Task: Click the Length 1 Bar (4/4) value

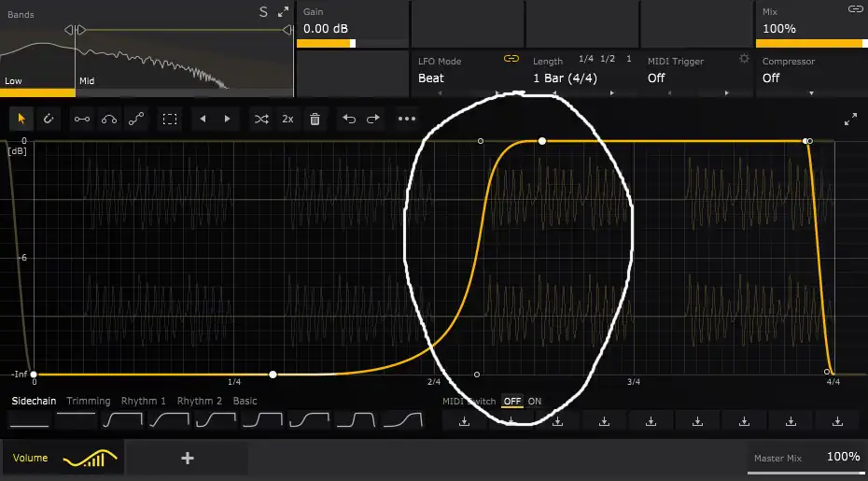Action: tap(566, 78)
